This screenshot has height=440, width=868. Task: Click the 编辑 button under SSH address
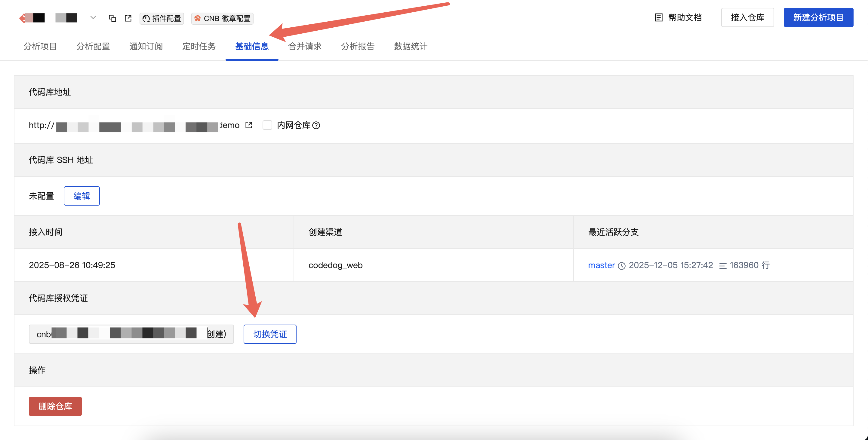pyautogui.click(x=82, y=196)
